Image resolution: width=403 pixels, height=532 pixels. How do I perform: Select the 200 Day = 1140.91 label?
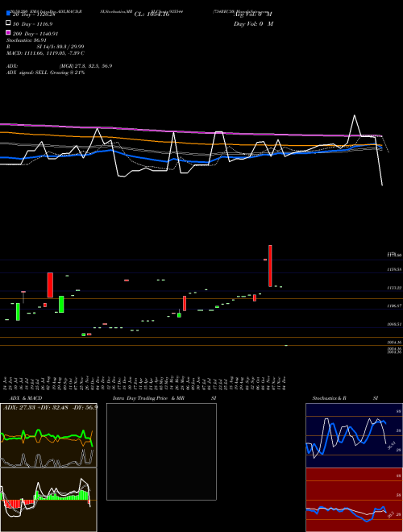(x=35, y=34)
